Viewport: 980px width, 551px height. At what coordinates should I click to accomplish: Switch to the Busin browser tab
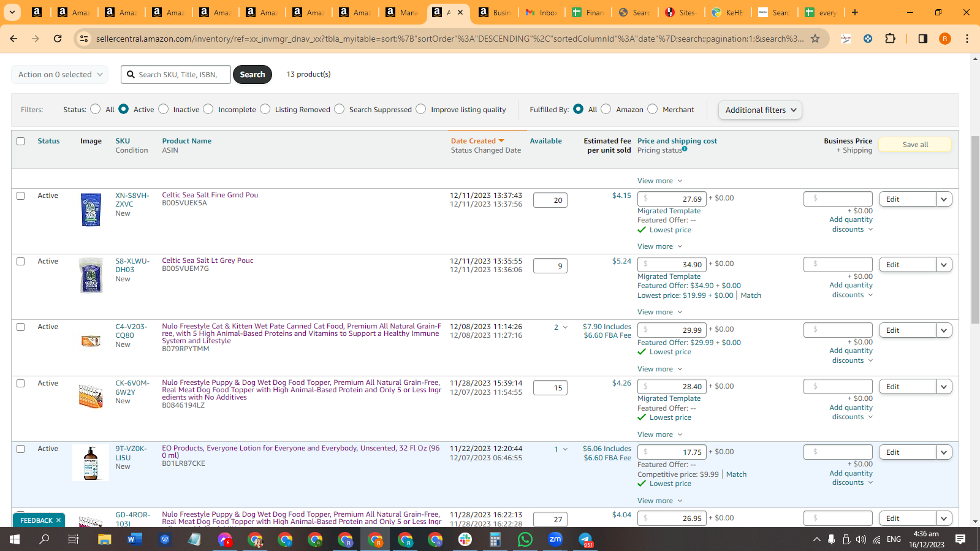point(495,12)
